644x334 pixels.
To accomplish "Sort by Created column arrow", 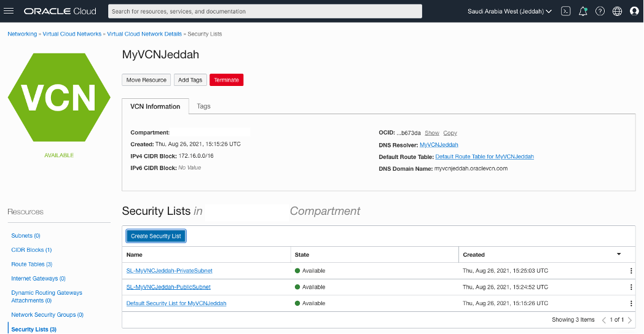I will [619, 254].
